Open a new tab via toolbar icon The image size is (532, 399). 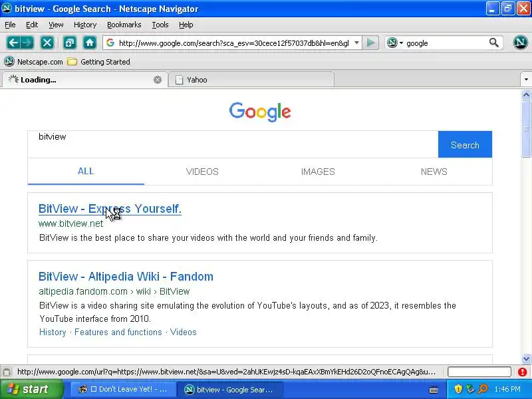pos(70,43)
